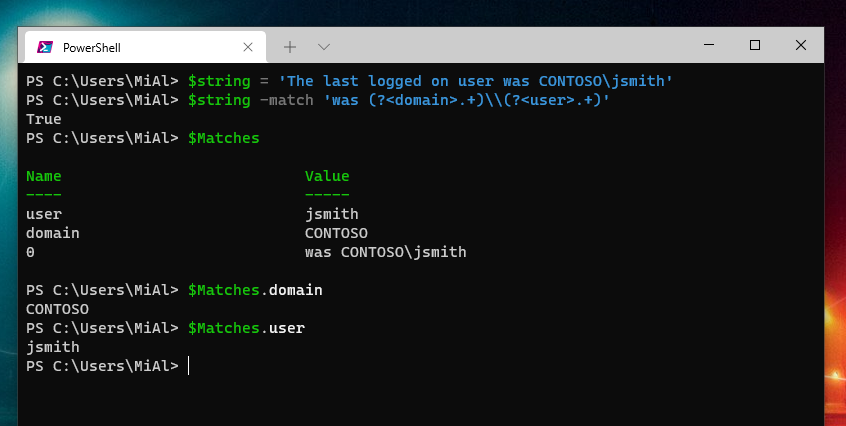Click the 'Value' column header text
This screenshot has width=846, height=426.
click(327, 176)
